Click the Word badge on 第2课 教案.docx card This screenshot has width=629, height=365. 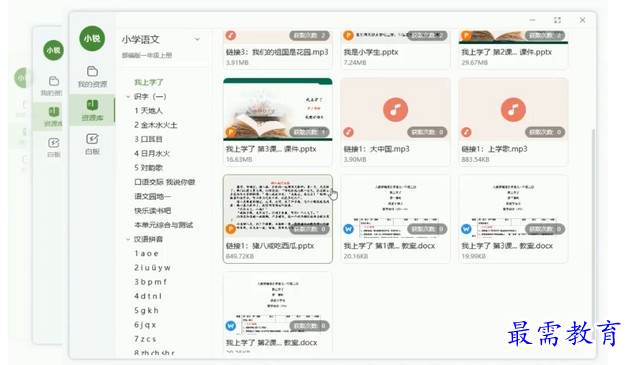[x=231, y=326]
